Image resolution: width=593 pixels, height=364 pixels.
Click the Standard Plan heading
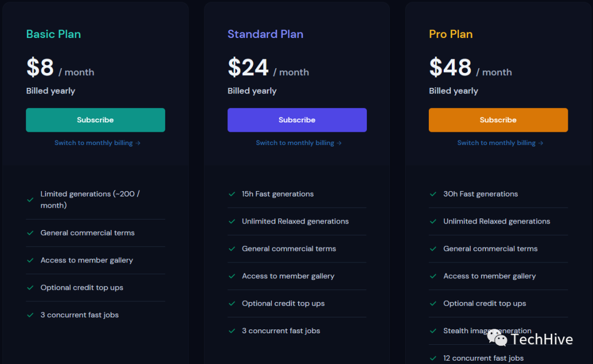pyautogui.click(x=265, y=34)
